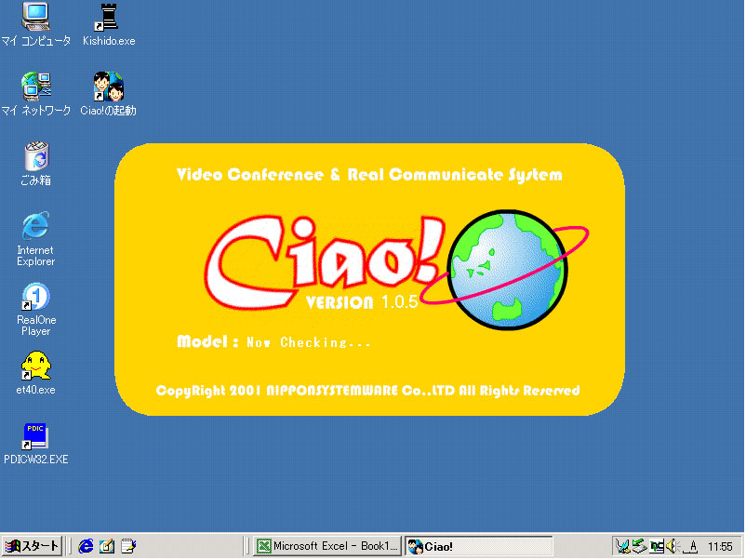Click the Japanese IME 'A' input mode indicator
746x560 pixels.
693,546
